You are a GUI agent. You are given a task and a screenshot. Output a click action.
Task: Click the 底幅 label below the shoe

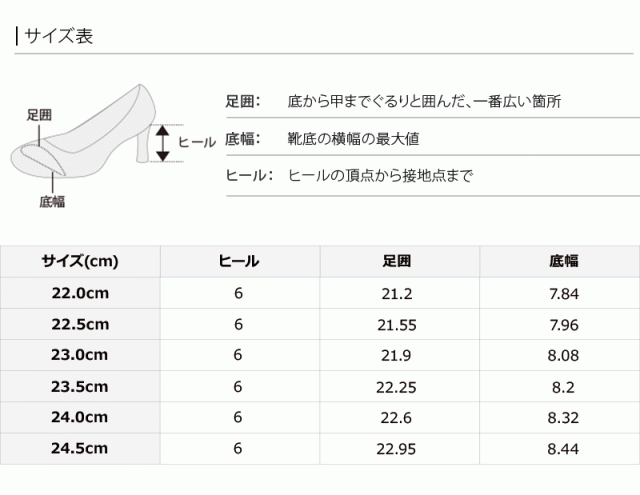coord(52,201)
